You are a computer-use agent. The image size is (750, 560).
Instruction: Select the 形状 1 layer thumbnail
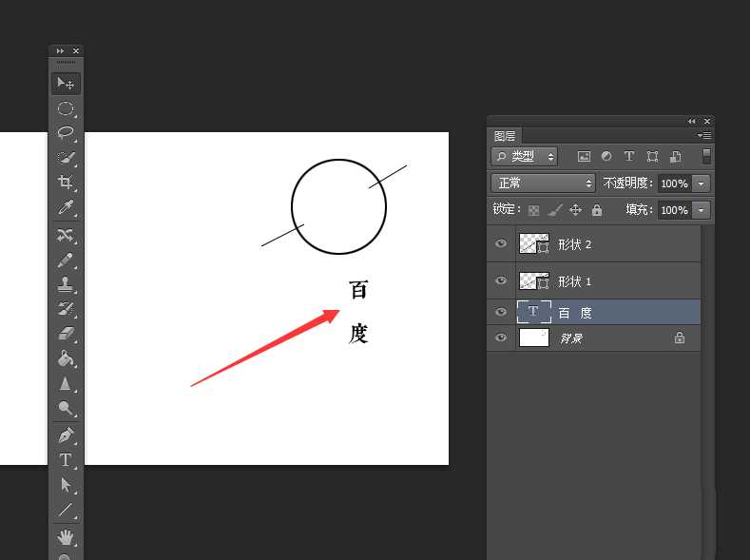(x=534, y=281)
